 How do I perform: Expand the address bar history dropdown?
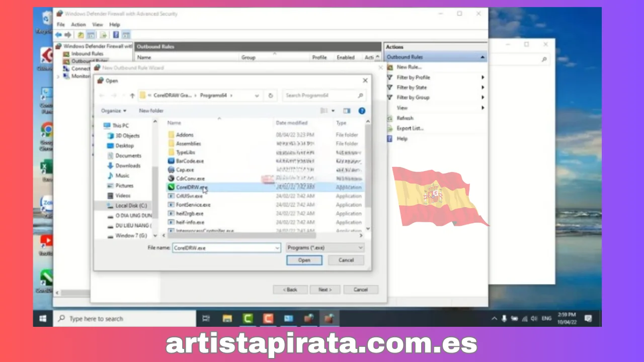(x=257, y=96)
